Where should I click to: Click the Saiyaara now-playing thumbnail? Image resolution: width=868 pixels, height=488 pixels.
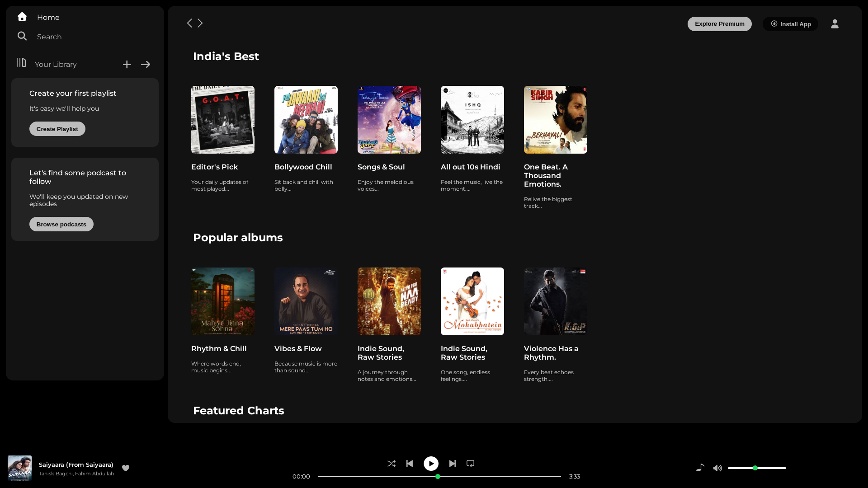pos(19,468)
